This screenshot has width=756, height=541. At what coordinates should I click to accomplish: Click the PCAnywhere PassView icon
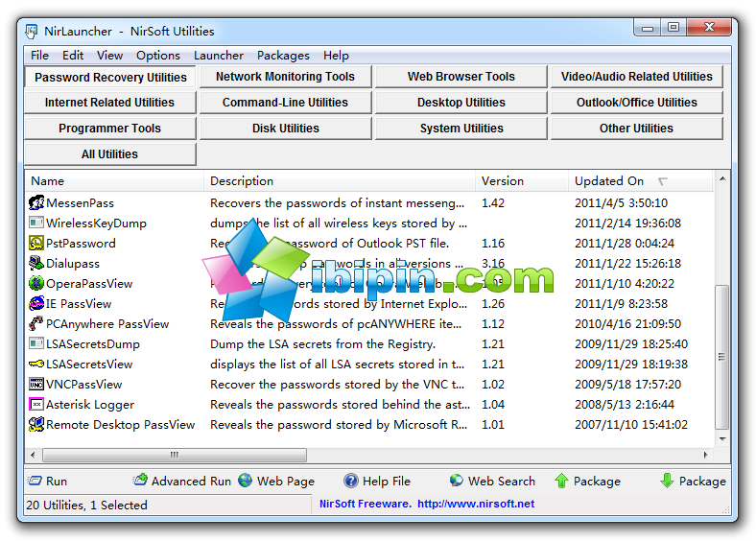pos(36,323)
